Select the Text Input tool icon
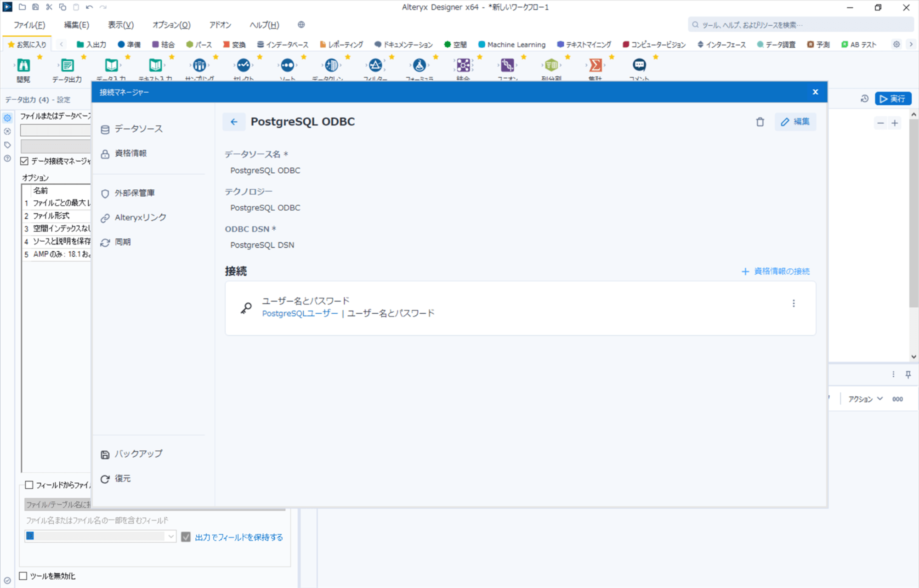 click(x=155, y=65)
